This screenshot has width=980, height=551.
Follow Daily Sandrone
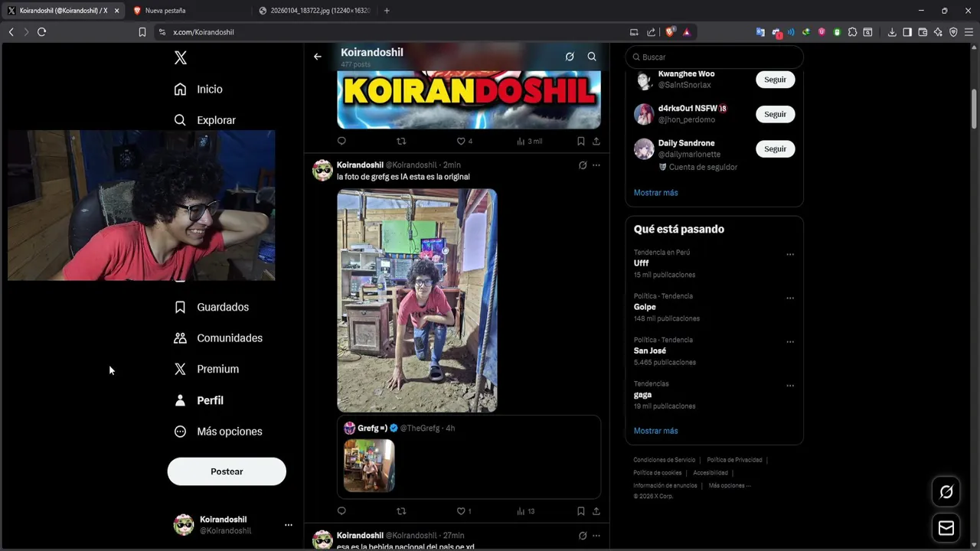pos(775,148)
